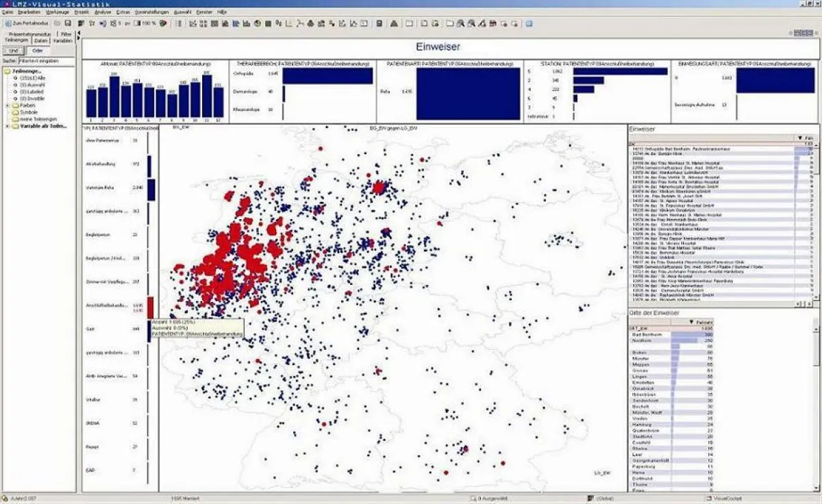
Task: Click the pie chart icon in toolbar
Action: click(x=258, y=23)
